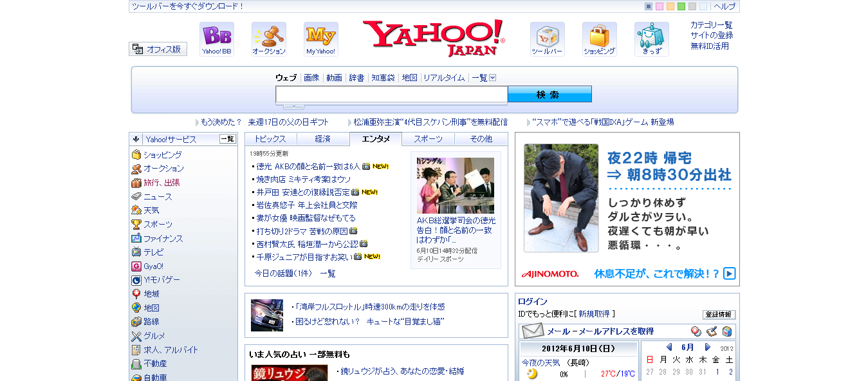Open the ショッピング bag icon in header

[600, 39]
